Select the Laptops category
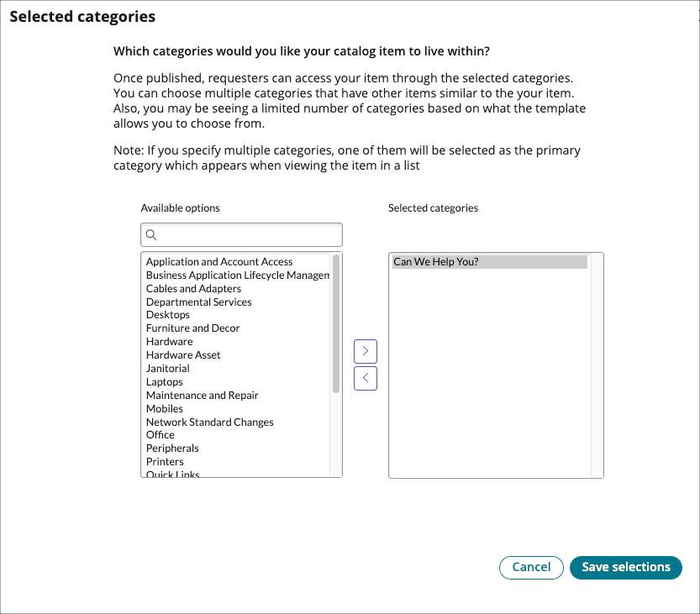Image resolution: width=700 pixels, height=614 pixels. (x=164, y=381)
